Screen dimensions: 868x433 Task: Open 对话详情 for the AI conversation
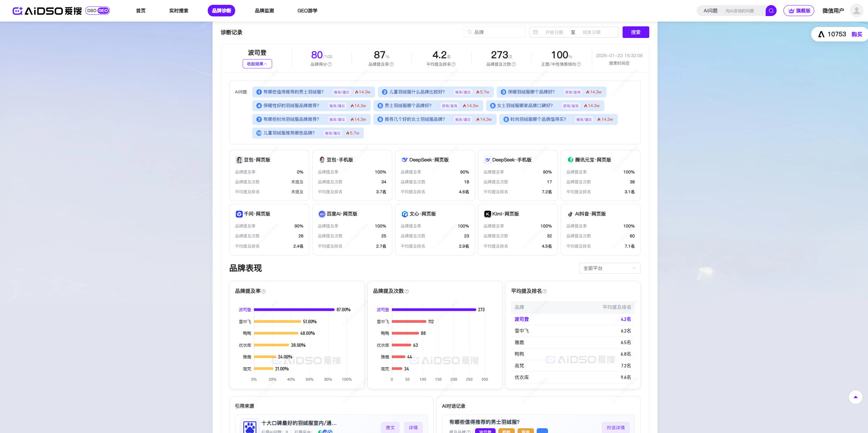[615, 428]
